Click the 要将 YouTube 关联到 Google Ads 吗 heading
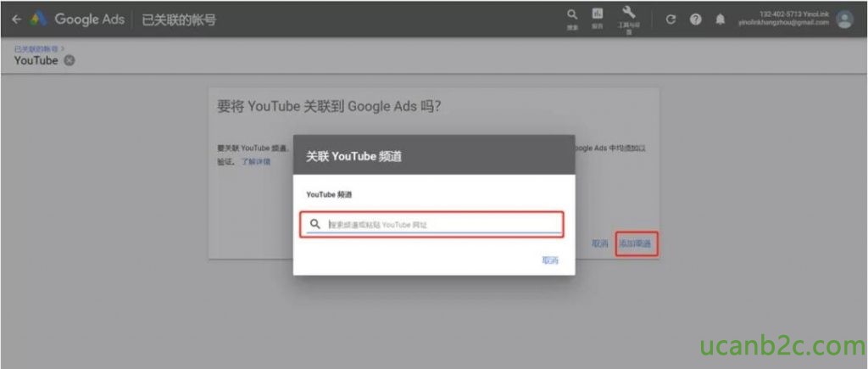This screenshot has width=868, height=369. (x=330, y=106)
